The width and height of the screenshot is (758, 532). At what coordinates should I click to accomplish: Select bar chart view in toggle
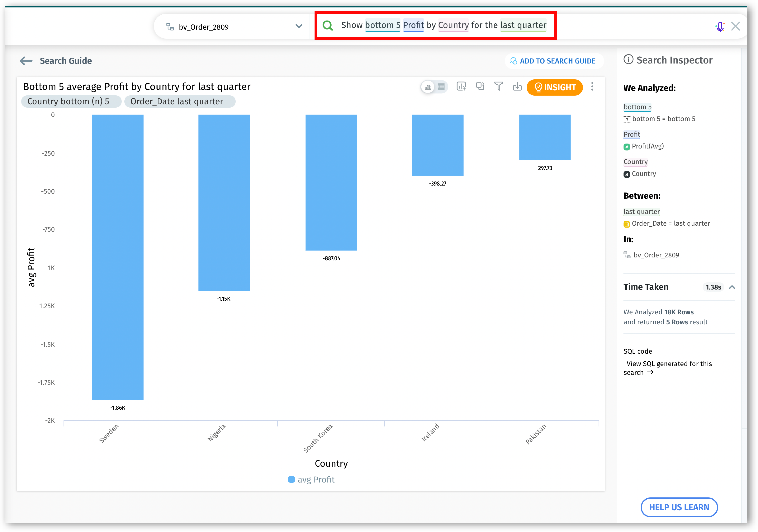pos(428,87)
